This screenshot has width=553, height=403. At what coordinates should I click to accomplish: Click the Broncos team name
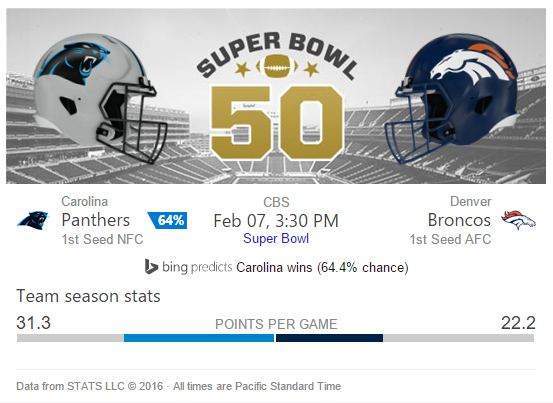pyautogui.click(x=459, y=220)
